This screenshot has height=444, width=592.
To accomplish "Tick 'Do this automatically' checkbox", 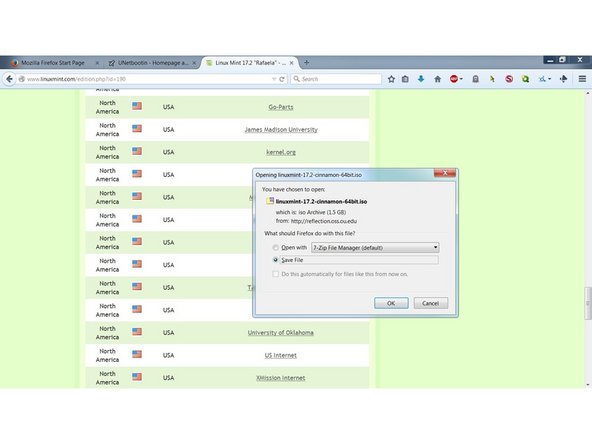I will pos(276,274).
